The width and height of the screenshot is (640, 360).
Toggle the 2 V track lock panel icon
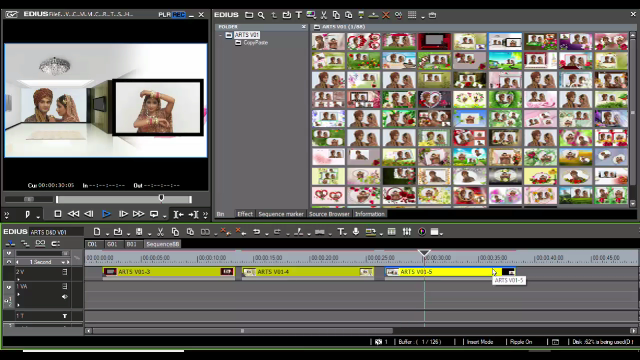(64, 272)
